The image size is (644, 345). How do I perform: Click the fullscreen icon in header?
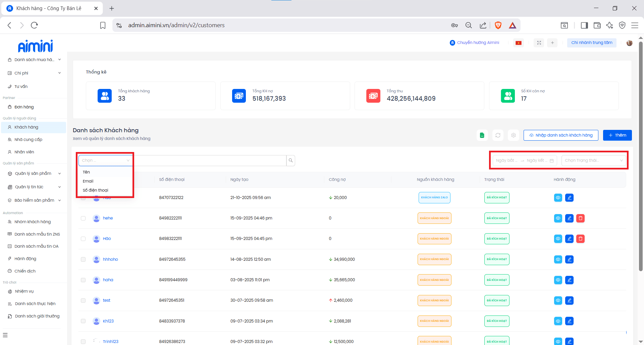tap(539, 43)
